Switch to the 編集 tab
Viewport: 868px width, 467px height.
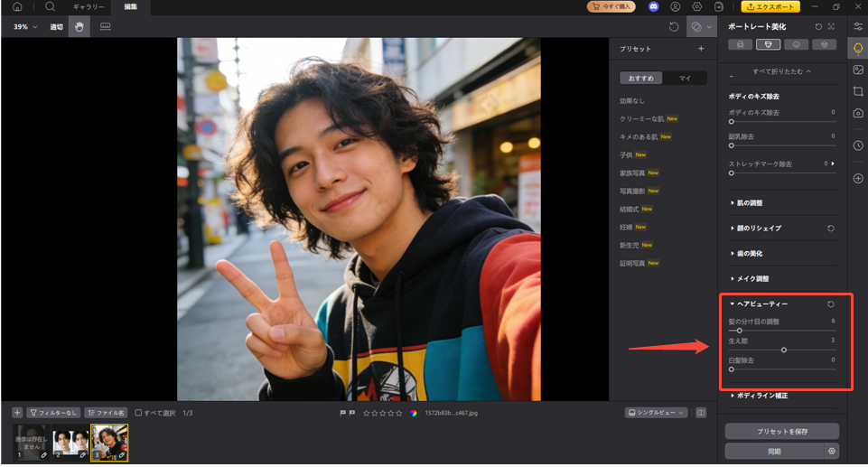point(131,6)
